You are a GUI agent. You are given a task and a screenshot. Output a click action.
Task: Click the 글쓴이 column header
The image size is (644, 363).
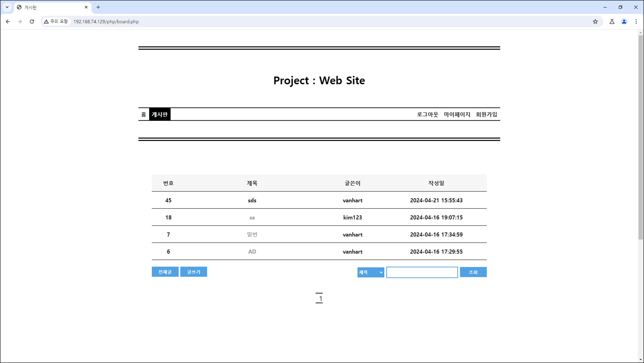352,183
